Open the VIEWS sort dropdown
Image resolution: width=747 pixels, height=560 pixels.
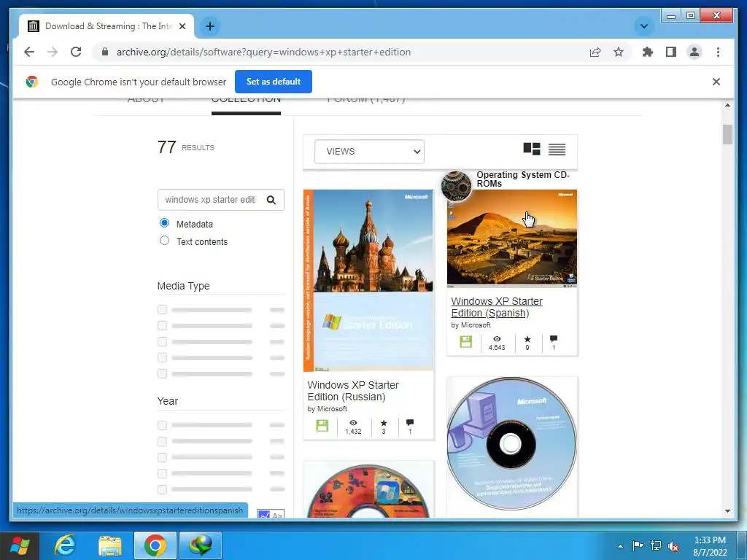click(369, 152)
